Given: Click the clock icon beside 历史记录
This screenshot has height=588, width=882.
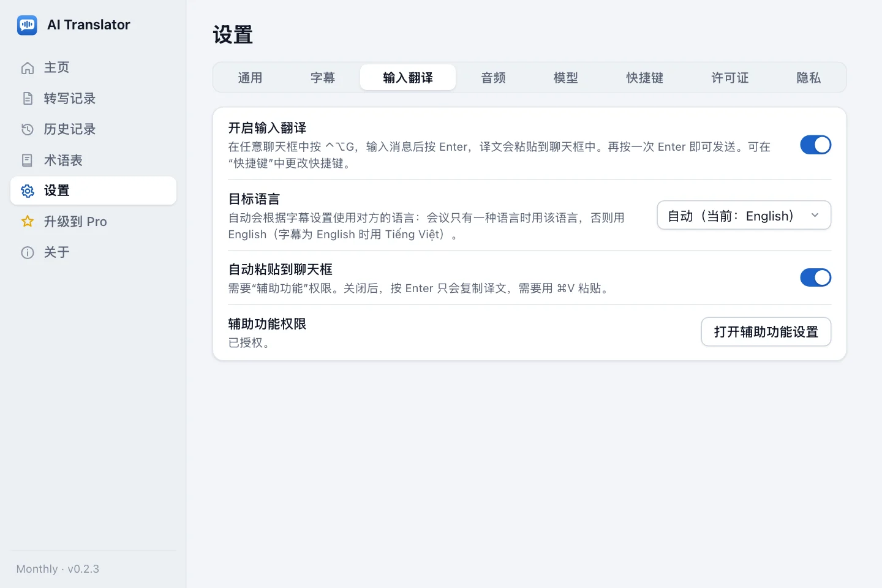Looking at the screenshot, I should [x=28, y=129].
